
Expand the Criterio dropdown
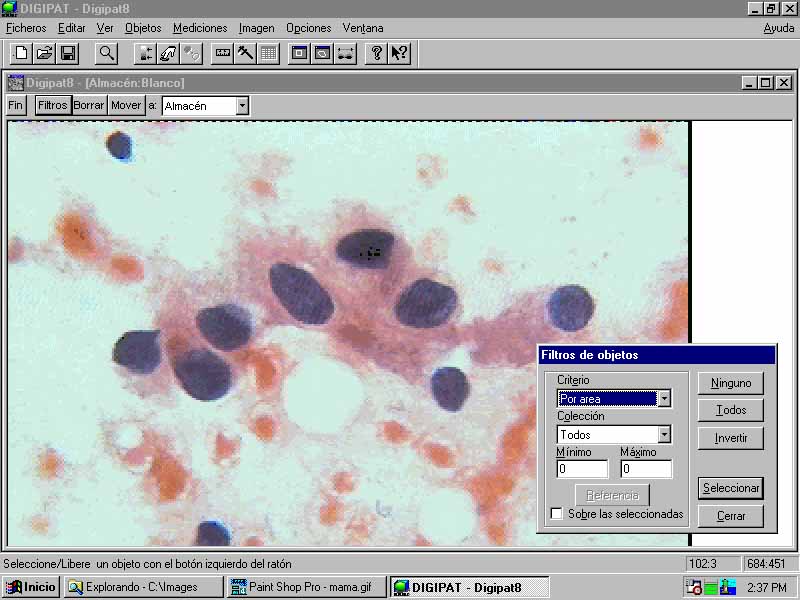click(x=663, y=399)
